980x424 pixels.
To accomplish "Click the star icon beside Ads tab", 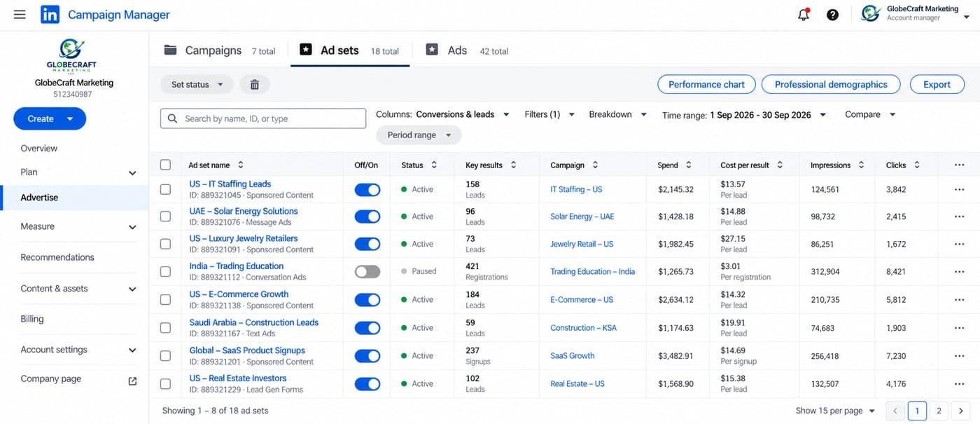I will tap(432, 50).
